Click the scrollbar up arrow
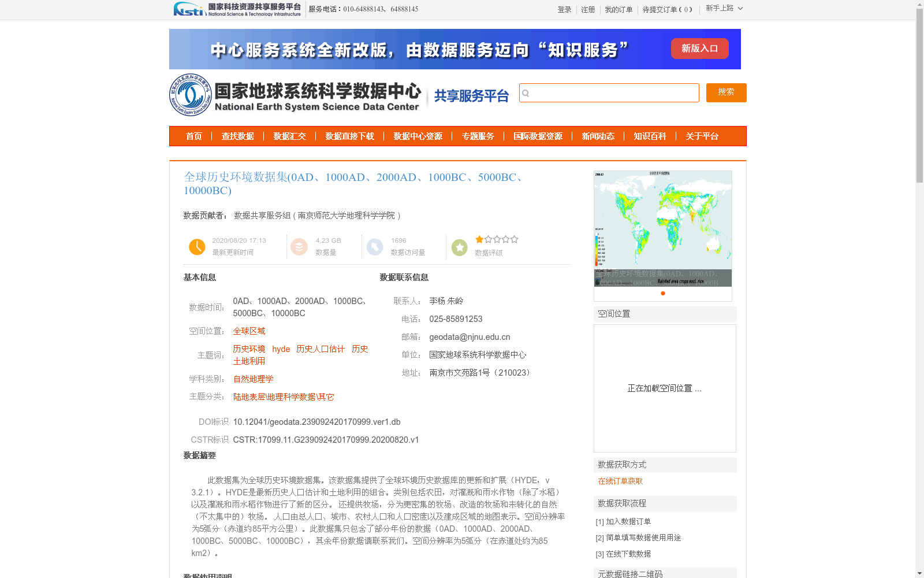 coord(919,4)
